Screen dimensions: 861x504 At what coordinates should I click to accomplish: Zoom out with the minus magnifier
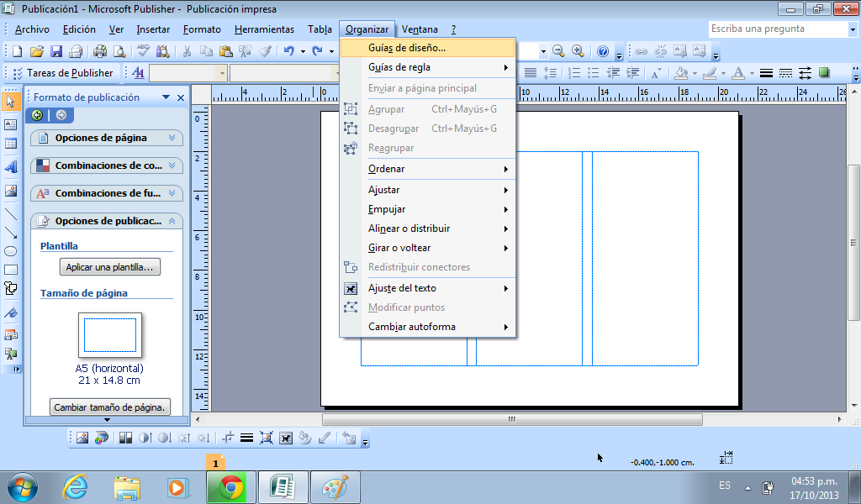point(558,51)
